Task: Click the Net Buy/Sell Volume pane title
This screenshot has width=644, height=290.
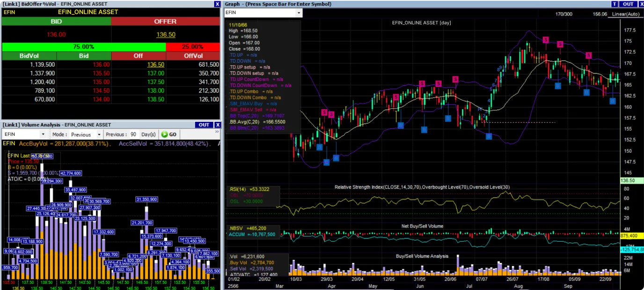Action: point(422,226)
